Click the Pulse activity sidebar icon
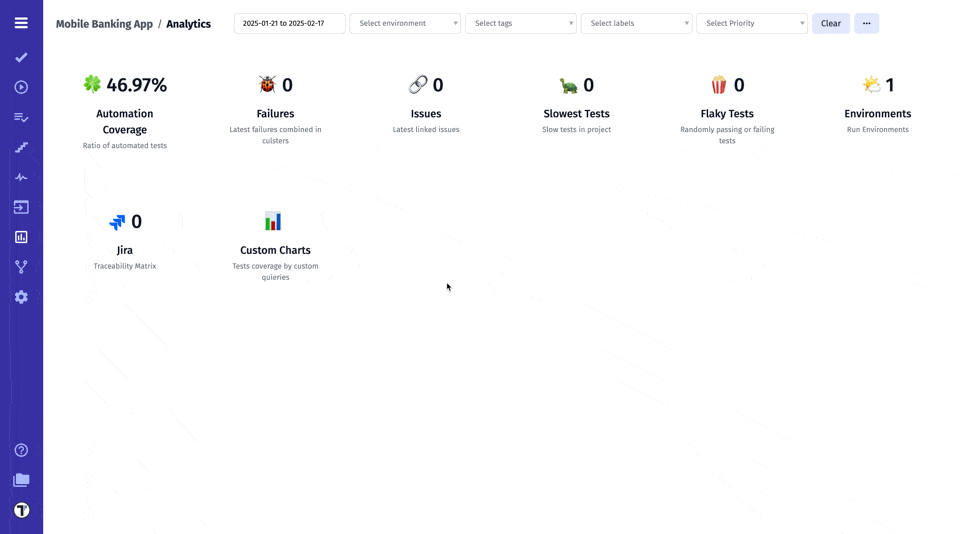 [21, 177]
